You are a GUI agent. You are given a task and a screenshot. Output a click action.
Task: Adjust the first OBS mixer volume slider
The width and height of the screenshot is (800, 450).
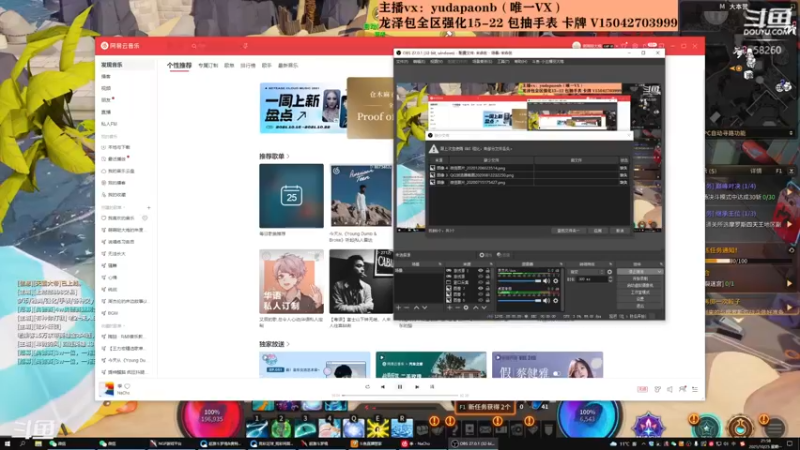click(x=519, y=281)
